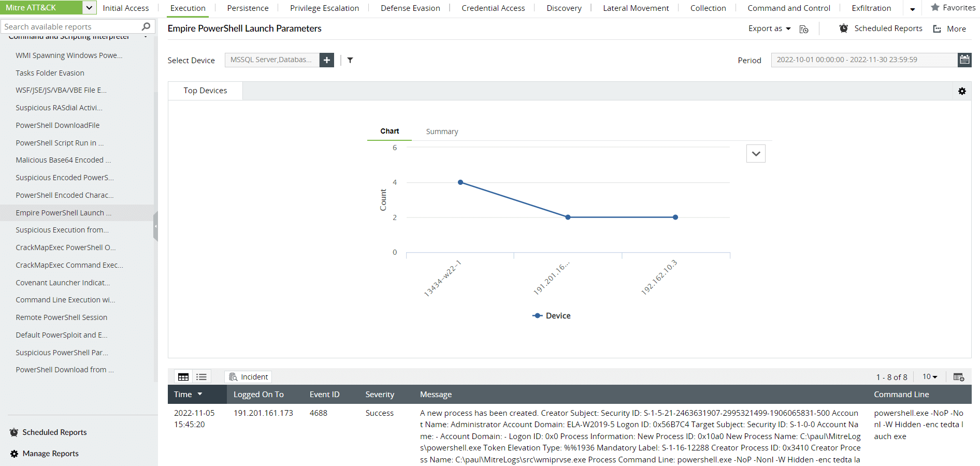Click the Command Line column header

click(x=901, y=395)
